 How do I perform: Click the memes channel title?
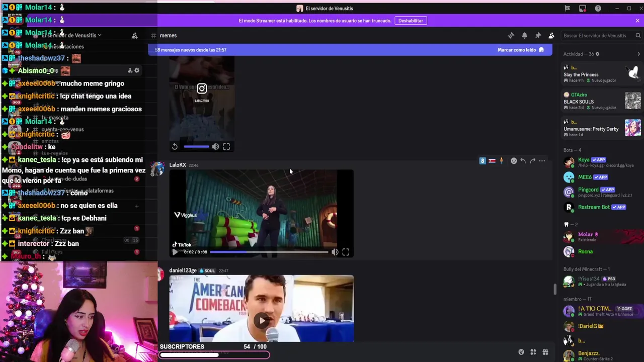168,36
